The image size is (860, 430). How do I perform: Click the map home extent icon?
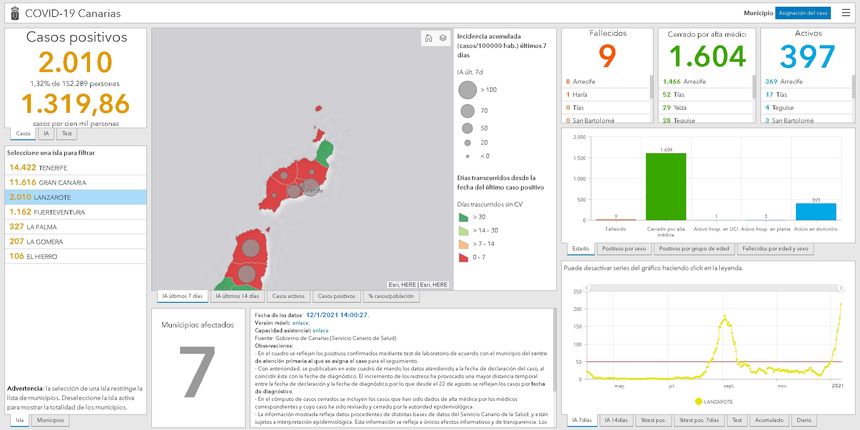click(429, 38)
